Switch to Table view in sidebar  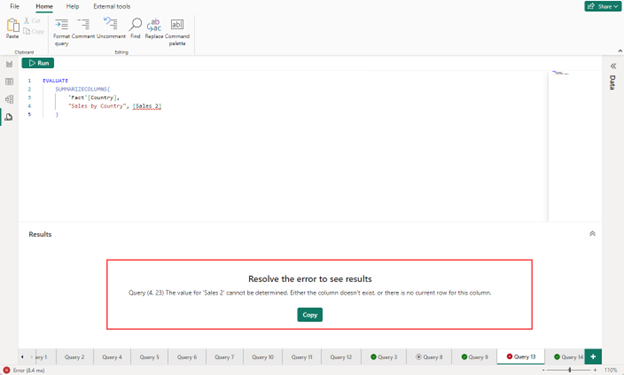(x=9, y=82)
